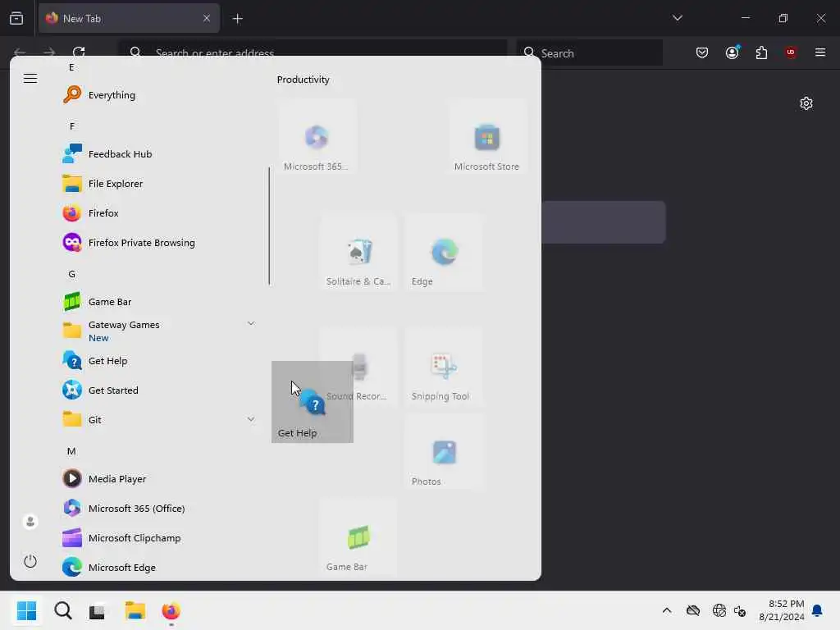Click the muted volume tray icon
Image resolution: width=840 pixels, height=630 pixels.
click(741, 610)
